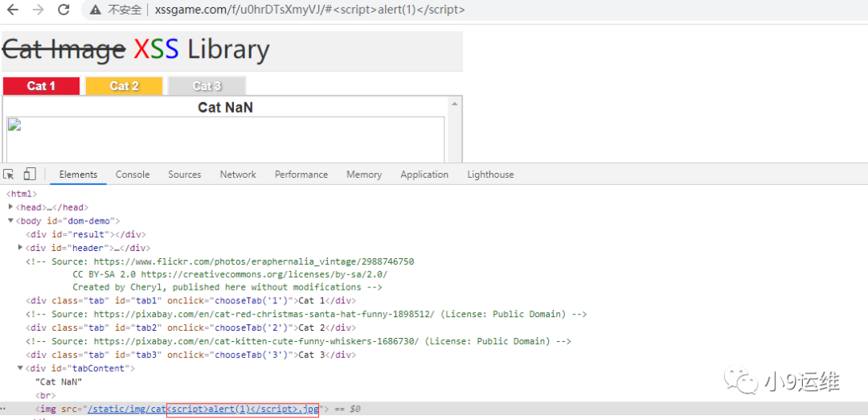Reload the page with the refresh icon

pos(63,10)
